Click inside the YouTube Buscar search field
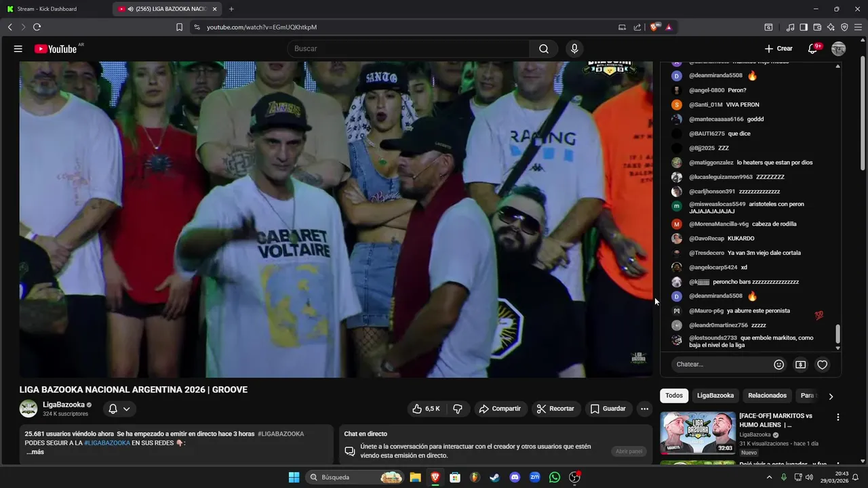This screenshot has height=488, width=868. tap(408, 49)
